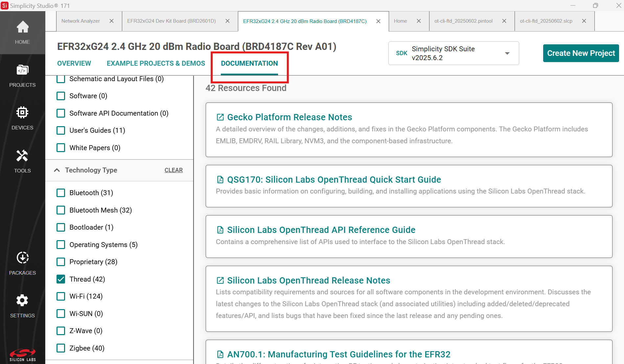
Task: Switch to the Home editor tab
Action: click(x=400, y=21)
